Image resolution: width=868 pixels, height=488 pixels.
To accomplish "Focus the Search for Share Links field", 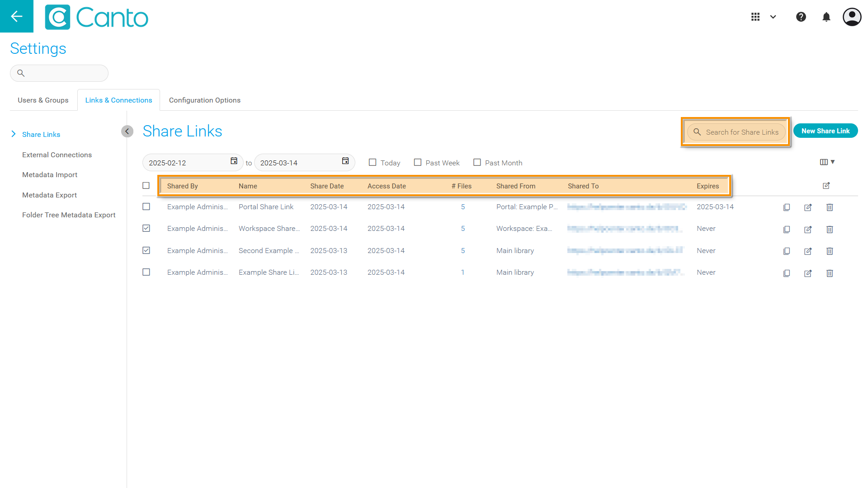I will coord(741,132).
